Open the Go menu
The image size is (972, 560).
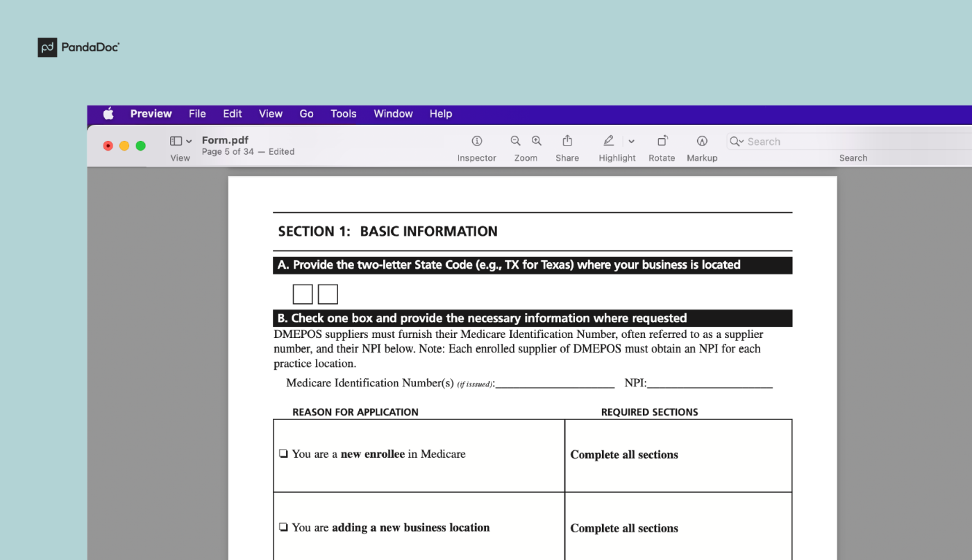(x=306, y=114)
